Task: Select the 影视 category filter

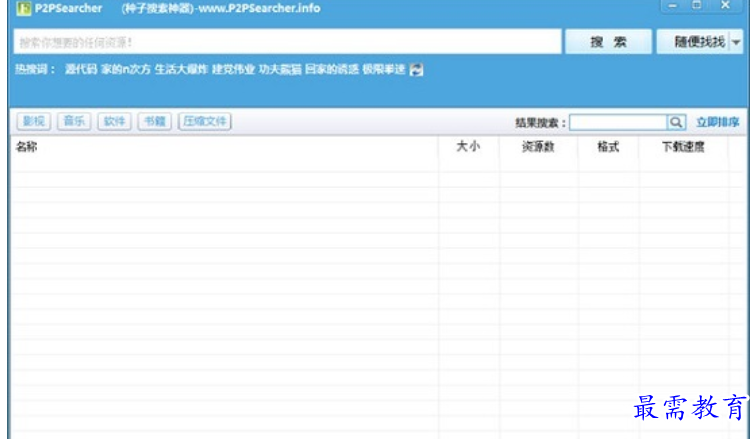Action: (34, 121)
